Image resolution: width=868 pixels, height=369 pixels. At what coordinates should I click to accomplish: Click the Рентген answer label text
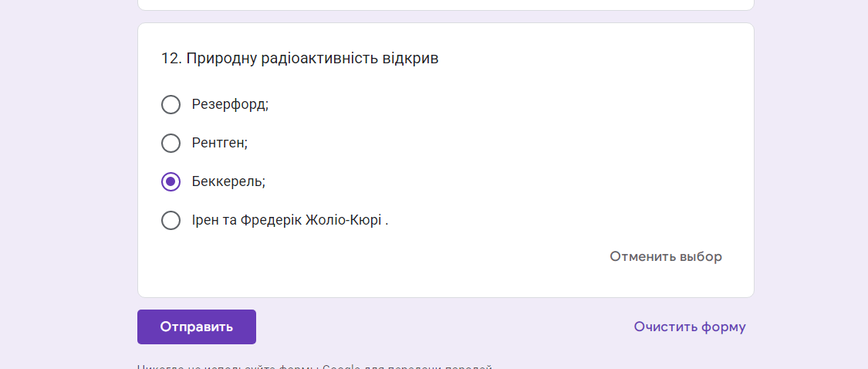pos(220,143)
